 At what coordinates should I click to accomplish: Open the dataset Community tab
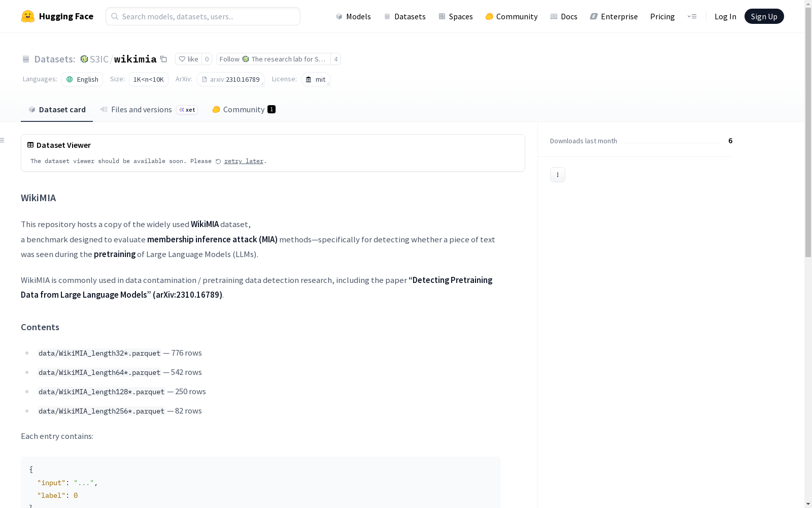[x=244, y=109]
